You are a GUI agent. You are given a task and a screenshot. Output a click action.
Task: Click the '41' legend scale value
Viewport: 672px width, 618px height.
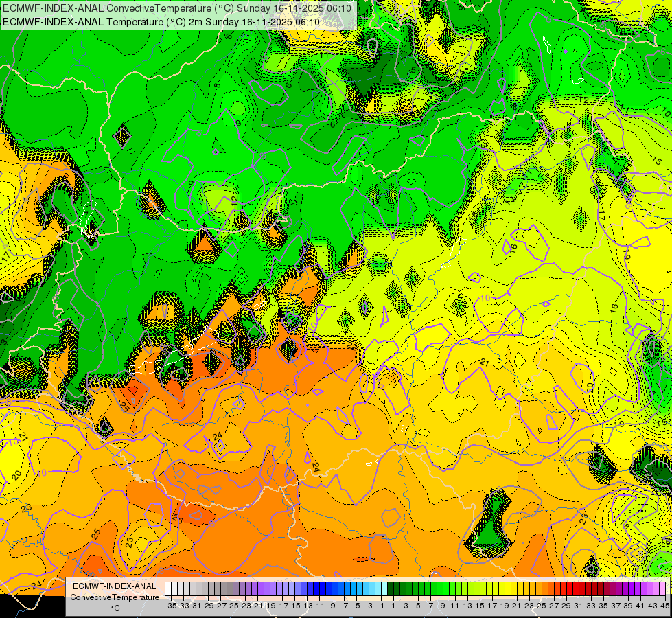click(640, 606)
